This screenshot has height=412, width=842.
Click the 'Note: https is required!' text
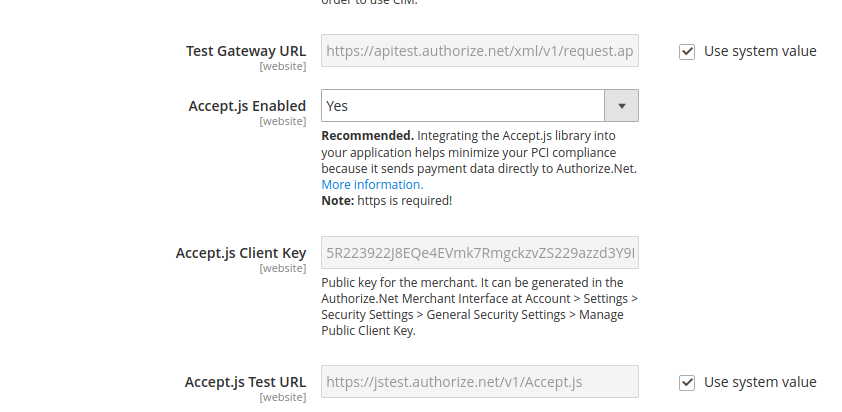pyautogui.click(x=387, y=200)
